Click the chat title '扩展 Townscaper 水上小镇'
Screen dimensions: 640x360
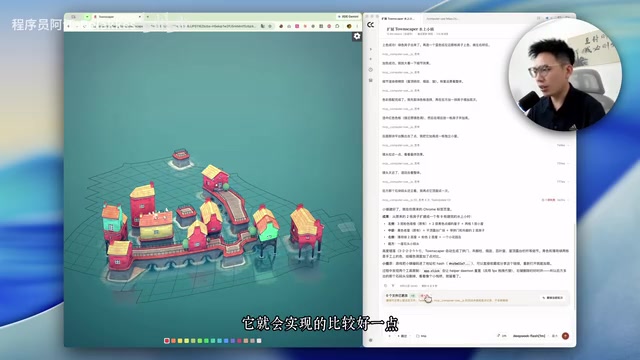click(x=410, y=29)
